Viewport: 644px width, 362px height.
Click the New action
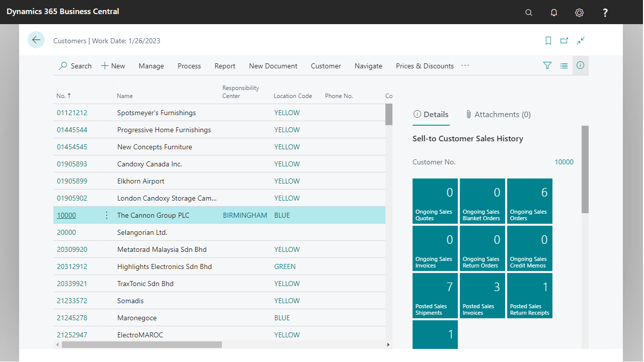click(x=113, y=66)
